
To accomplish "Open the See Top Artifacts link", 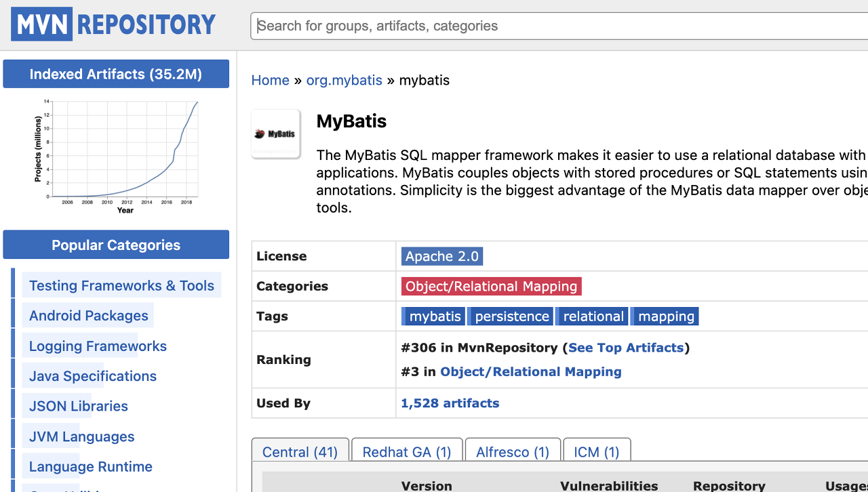I will pyautogui.click(x=626, y=348).
